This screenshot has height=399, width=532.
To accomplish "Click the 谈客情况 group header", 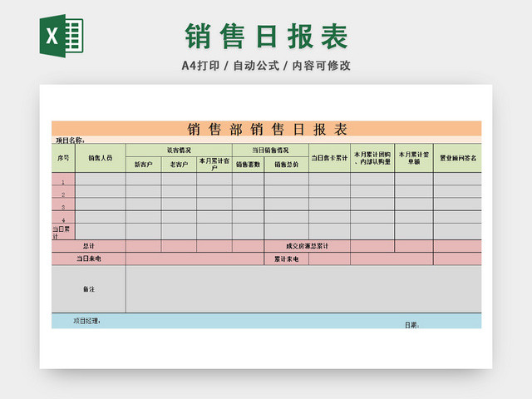I will click(x=179, y=150).
